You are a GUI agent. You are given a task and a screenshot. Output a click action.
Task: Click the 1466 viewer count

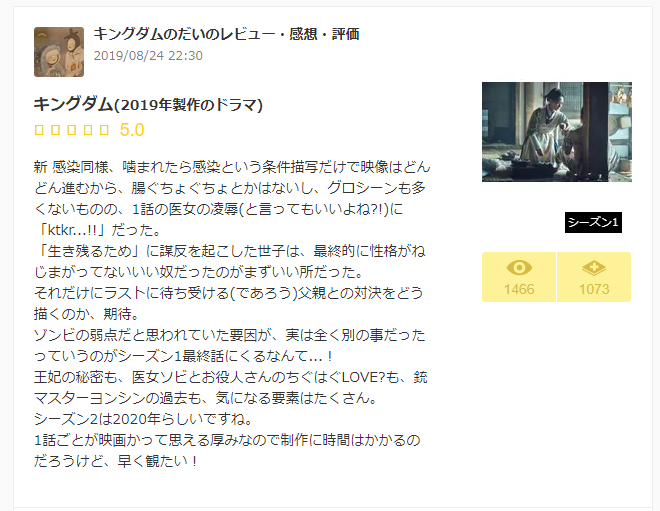click(519, 289)
